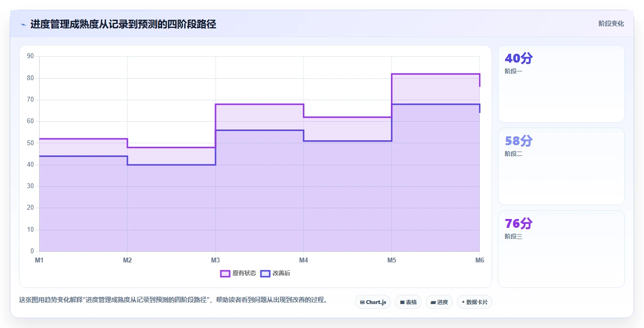Click the 阶段三 card label
Screen dimensions: 644x328
click(x=514, y=237)
